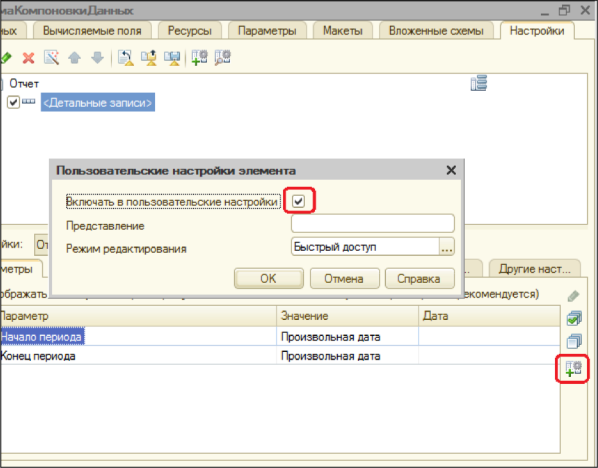Click toolbar user settings icon with green plus
The height and width of the screenshot is (468, 598).
pyautogui.click(x=199, y=58)
